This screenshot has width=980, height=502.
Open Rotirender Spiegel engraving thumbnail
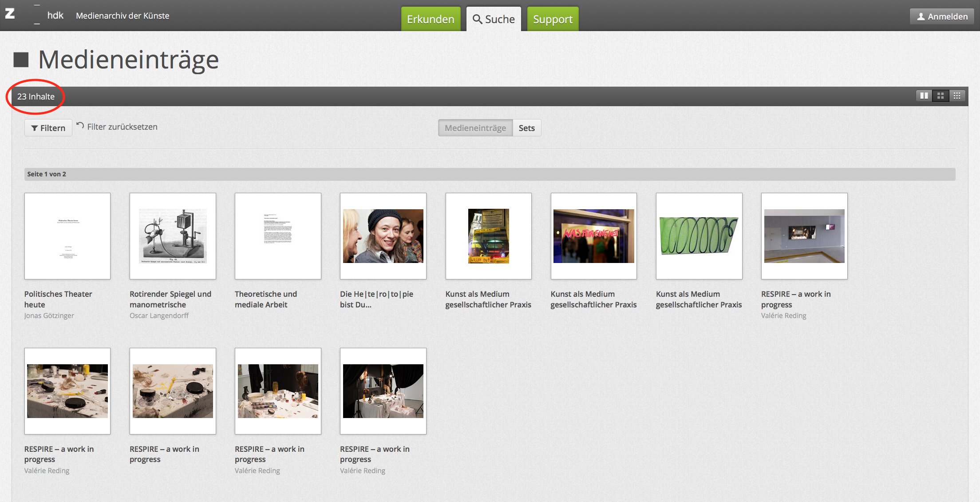173,236
